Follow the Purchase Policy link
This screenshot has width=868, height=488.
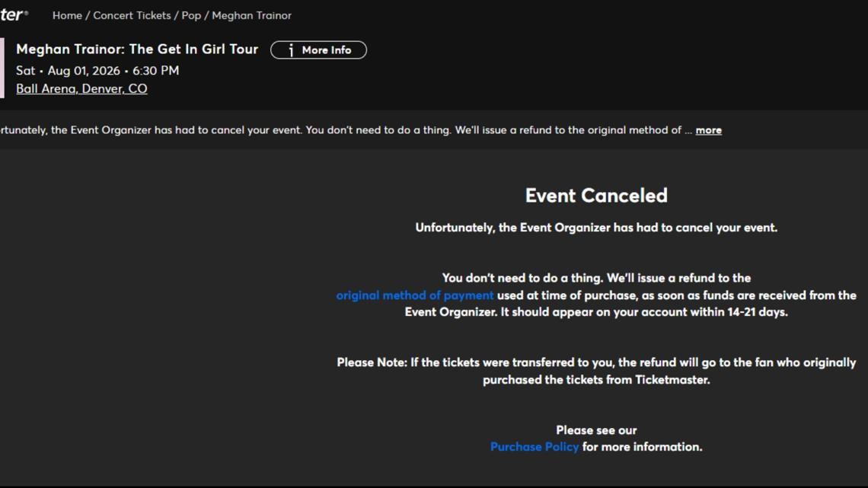tap(535, 447)
